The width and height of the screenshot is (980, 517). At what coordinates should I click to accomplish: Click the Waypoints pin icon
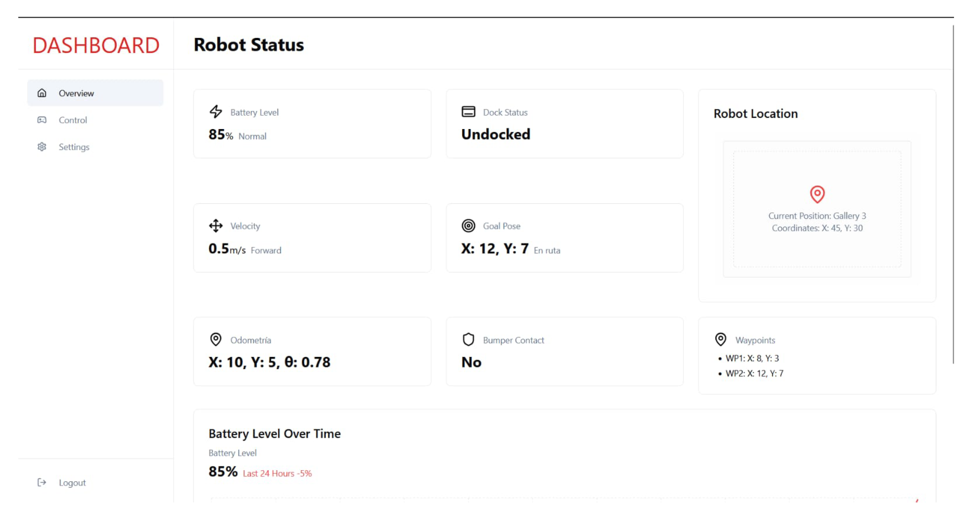(720, 339)
